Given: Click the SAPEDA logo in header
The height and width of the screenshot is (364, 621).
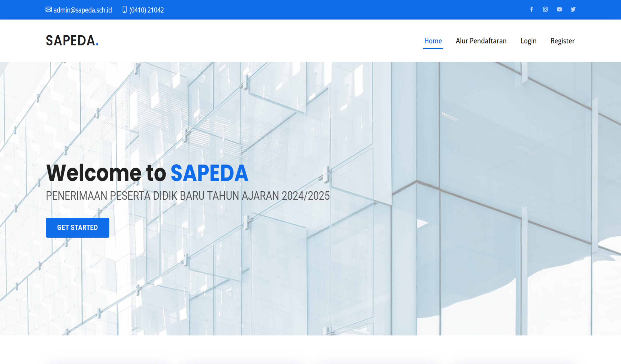Looking at the screenshot, I should 70,41.
